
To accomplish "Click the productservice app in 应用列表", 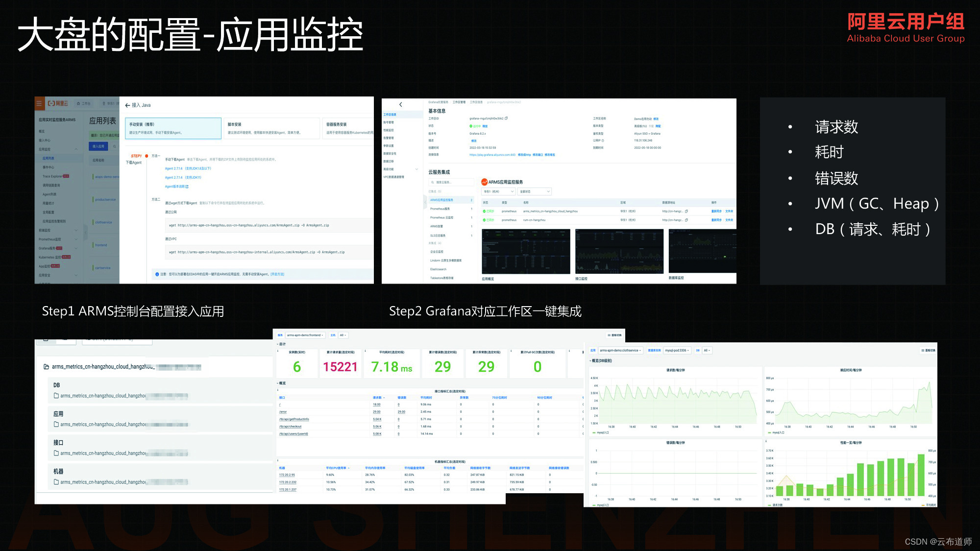I will point(105,200).
